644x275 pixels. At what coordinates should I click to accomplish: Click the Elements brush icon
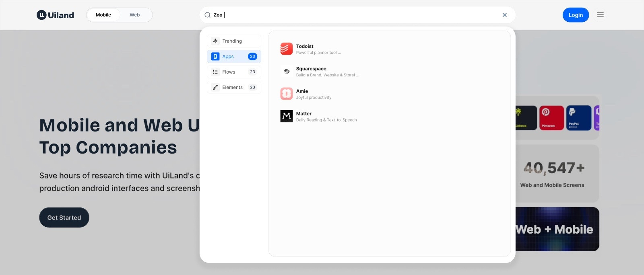tap(215, 87)
